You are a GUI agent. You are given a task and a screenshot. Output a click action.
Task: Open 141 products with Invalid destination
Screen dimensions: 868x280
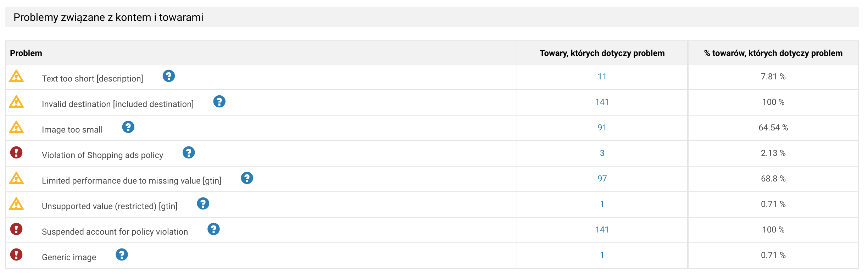[602, 102]
